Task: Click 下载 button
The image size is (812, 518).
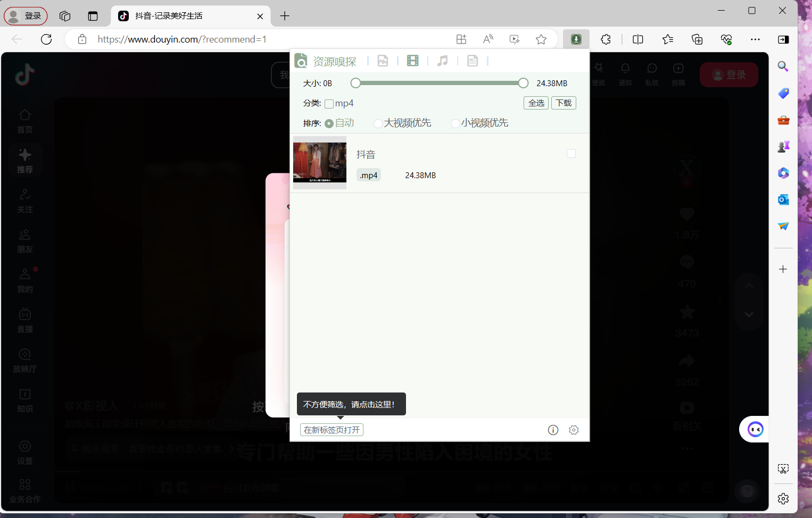Action: (x=564, y=103)
